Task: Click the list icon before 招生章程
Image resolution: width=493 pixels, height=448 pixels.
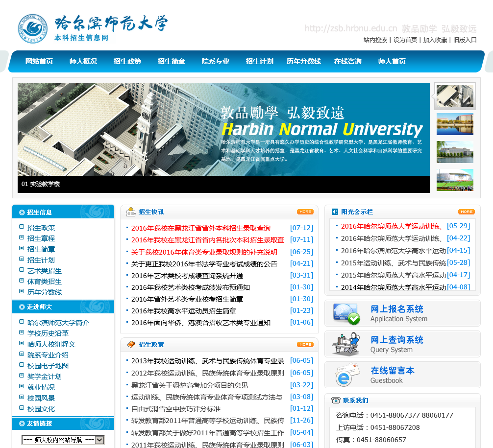Action: 22,237
